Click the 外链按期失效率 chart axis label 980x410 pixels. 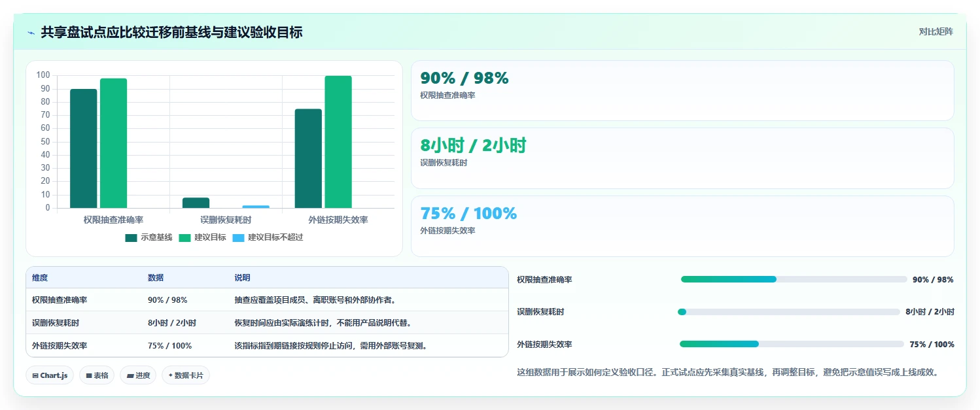coord(338,220)
